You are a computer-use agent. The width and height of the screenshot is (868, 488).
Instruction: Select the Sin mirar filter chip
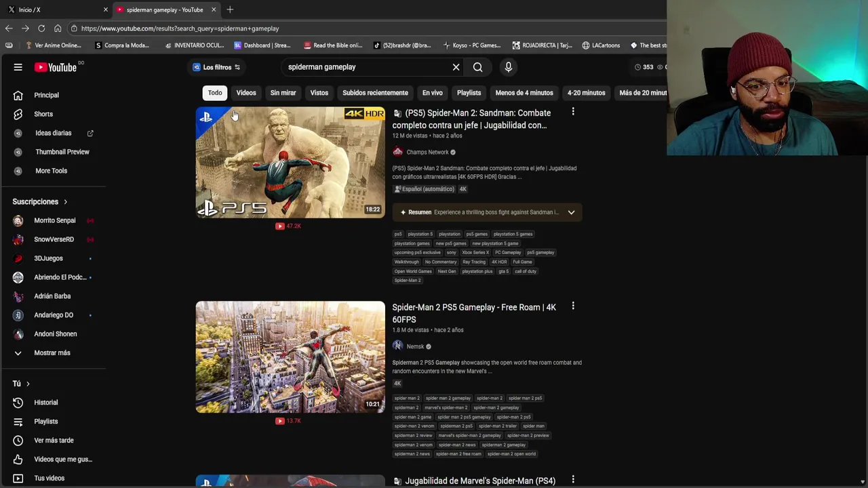pos(283,93)
